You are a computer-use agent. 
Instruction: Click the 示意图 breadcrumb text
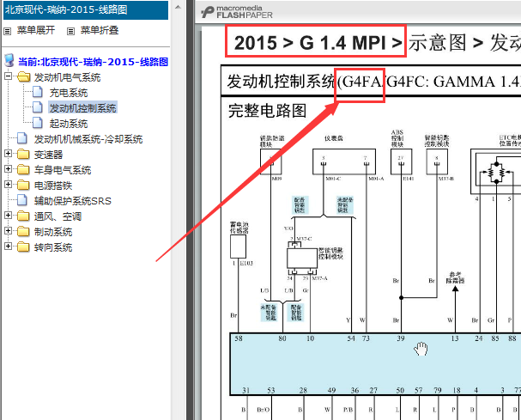pyautogui.click(x=437, y=43)
